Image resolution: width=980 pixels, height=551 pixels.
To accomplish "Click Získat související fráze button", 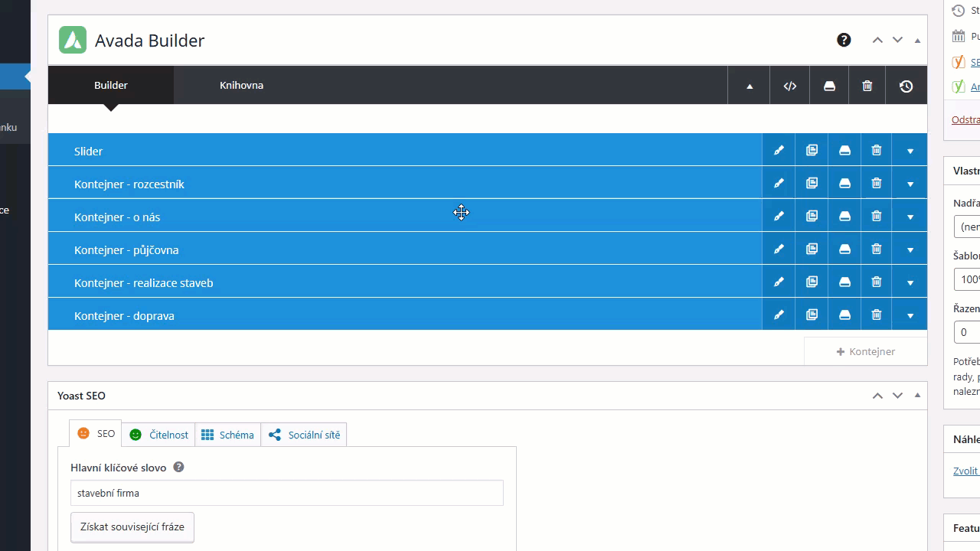I will (x=132, y=527).
